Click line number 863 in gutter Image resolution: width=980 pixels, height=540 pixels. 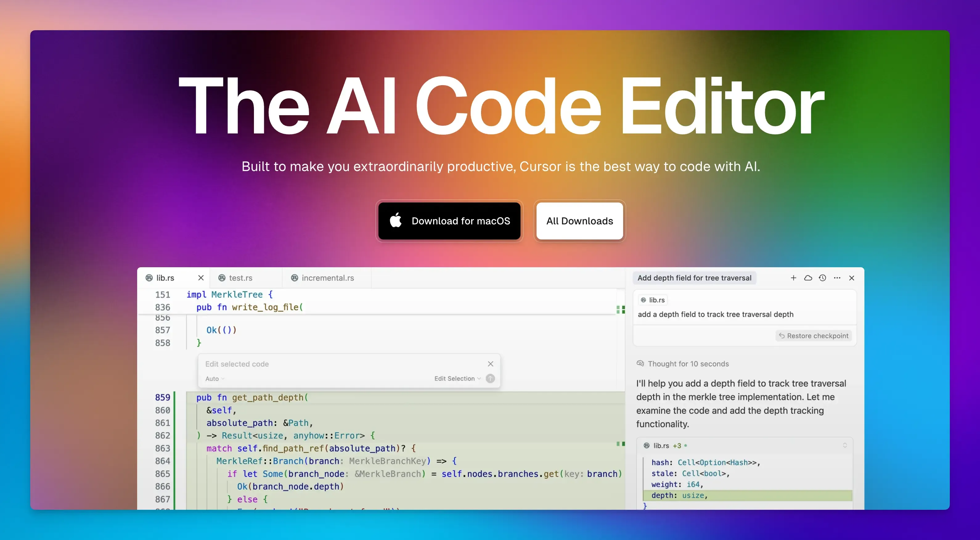[x=162, y=448]
